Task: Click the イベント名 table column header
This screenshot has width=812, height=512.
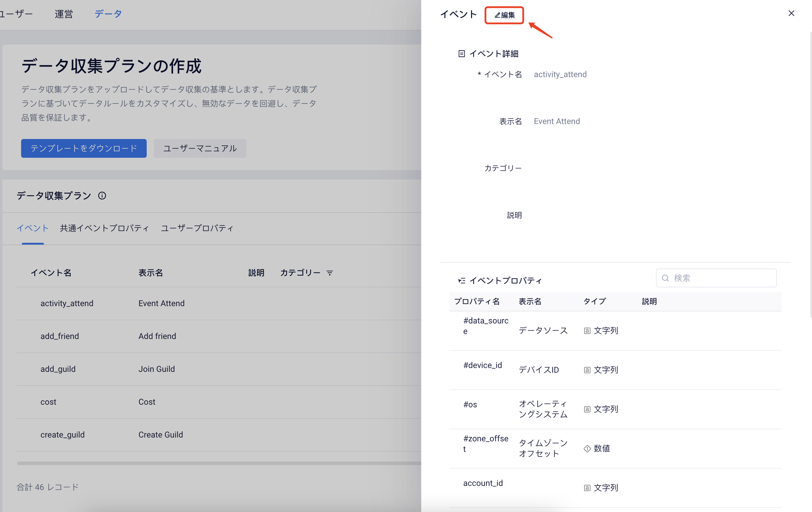Action: pos(51,273)
